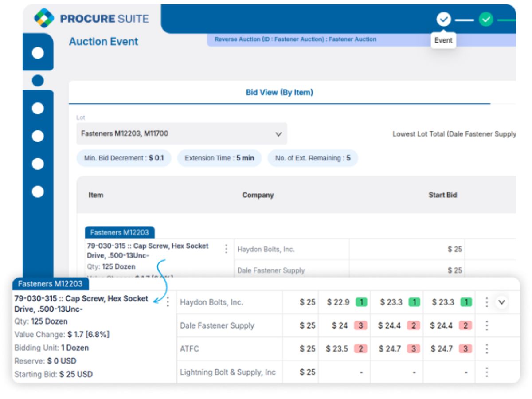Open the menu for the Haydon Bolts, Inc. bid row
Viewport: 532px width, 399px height.
tap(487, 302)
